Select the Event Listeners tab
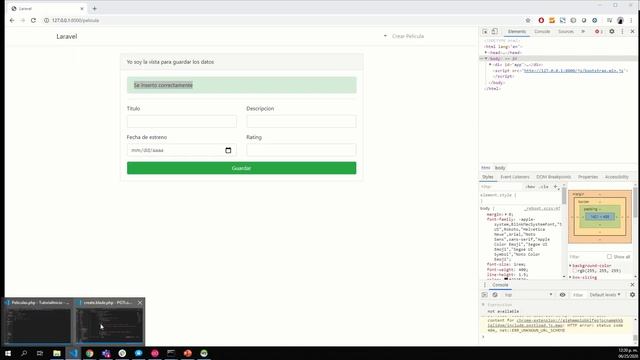 [x=515, y=177]
